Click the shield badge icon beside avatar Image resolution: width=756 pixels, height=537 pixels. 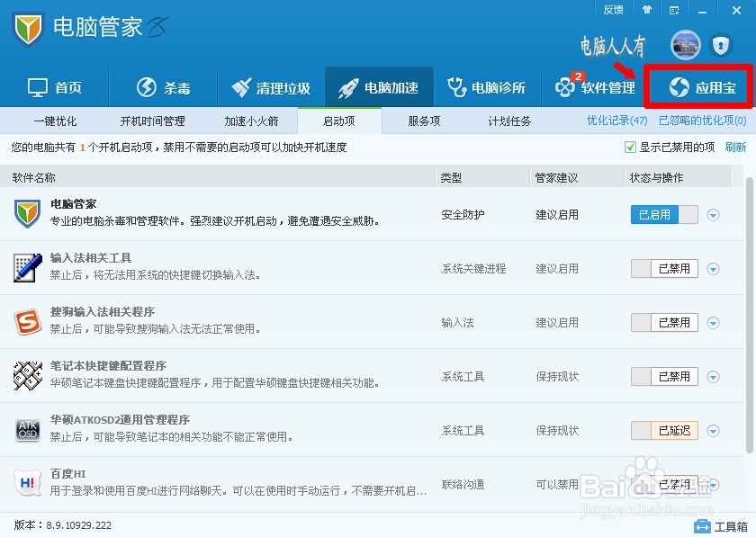[721, 45]
